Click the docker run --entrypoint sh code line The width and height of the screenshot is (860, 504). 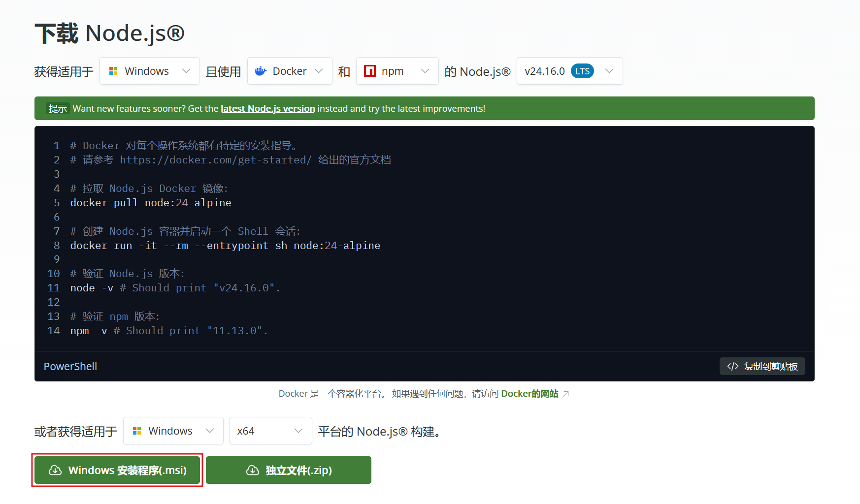tap(225, 246)
